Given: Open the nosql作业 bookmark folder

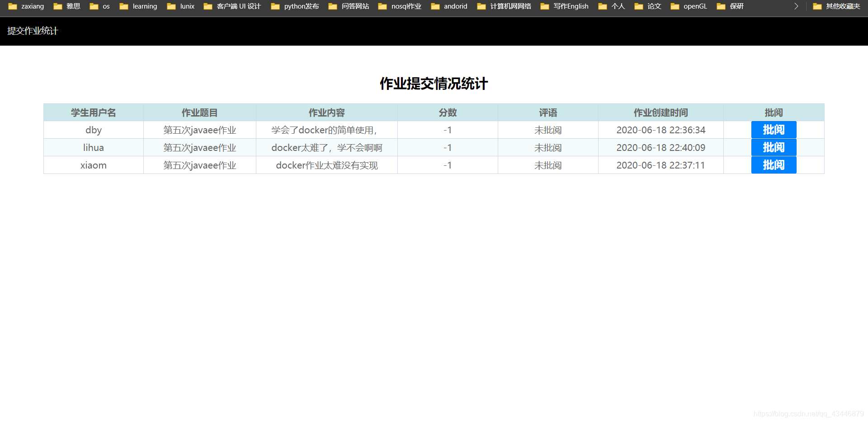Looking at the screenshot, I should (400, 6).
